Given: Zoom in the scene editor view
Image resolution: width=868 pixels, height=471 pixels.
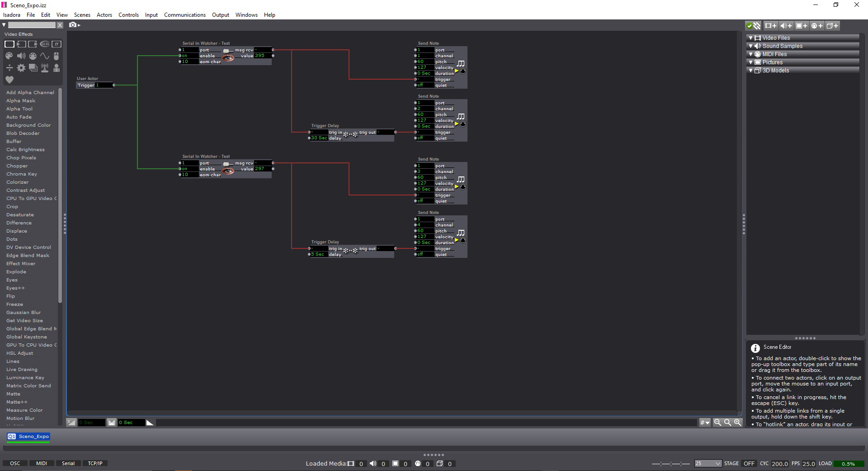Looking at the screenshot, I should pyautogui.click(x=737, y=422).
